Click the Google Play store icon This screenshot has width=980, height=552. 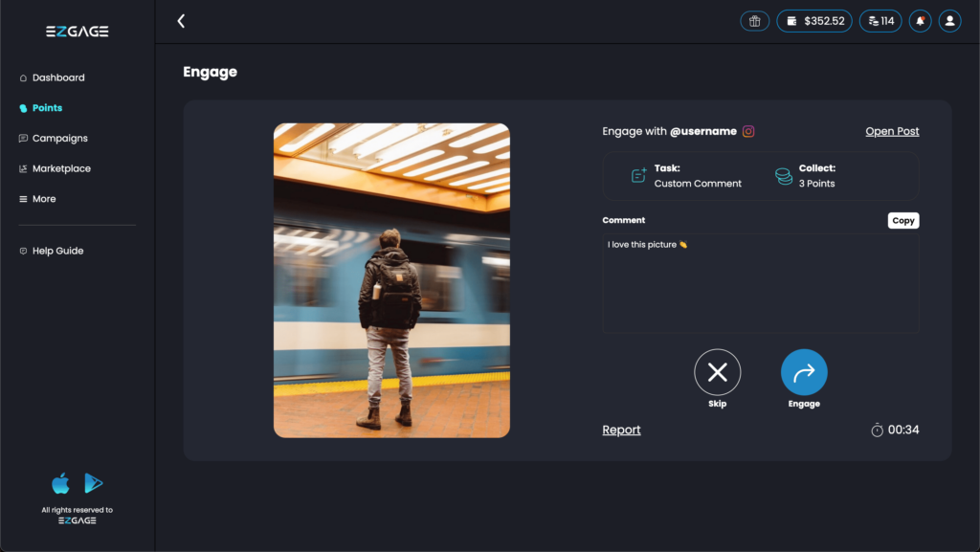93,483
